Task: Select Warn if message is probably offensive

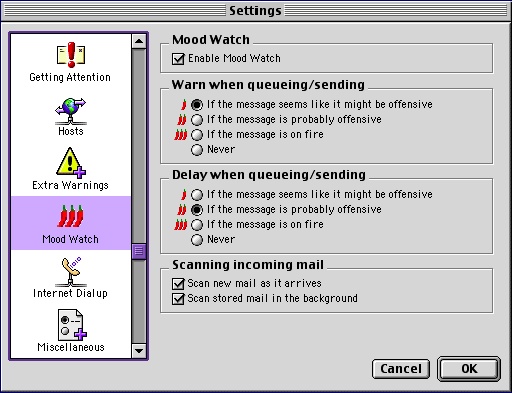Action: 197,120
